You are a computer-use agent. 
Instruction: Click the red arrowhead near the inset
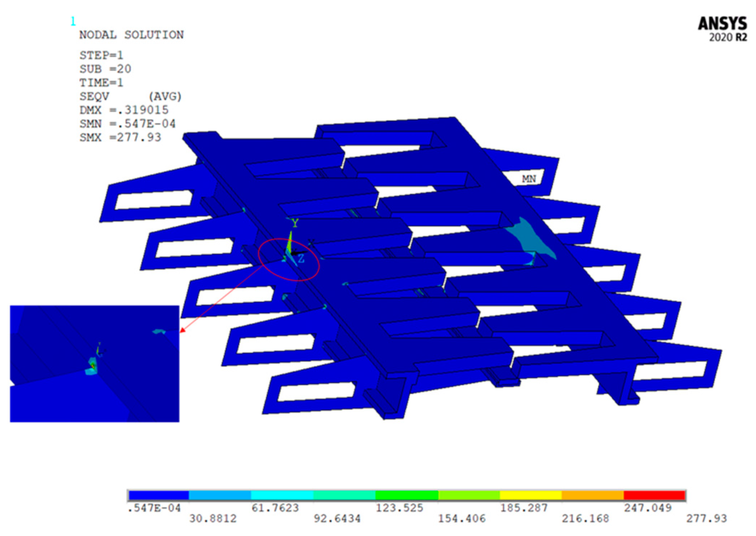pos(182,330)
